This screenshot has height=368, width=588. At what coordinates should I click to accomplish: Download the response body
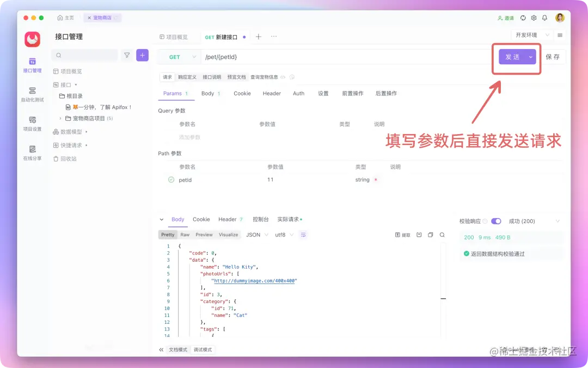point(418,234)
